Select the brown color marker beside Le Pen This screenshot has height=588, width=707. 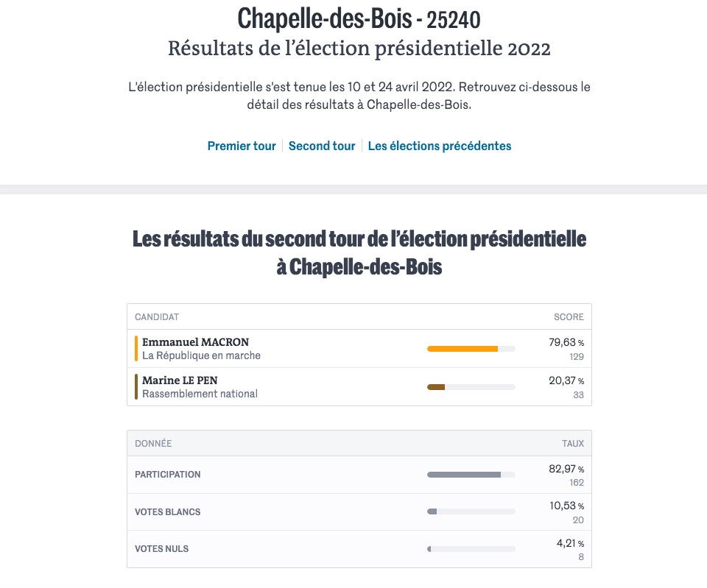click(x=136, y=386)
